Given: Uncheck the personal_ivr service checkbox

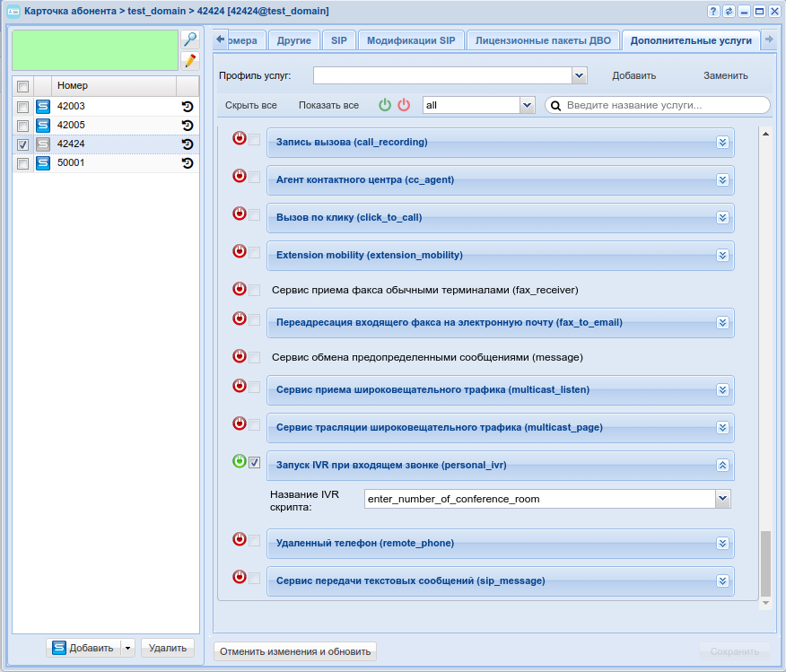Looking at the screenshot, I should (x=255, y=463).
